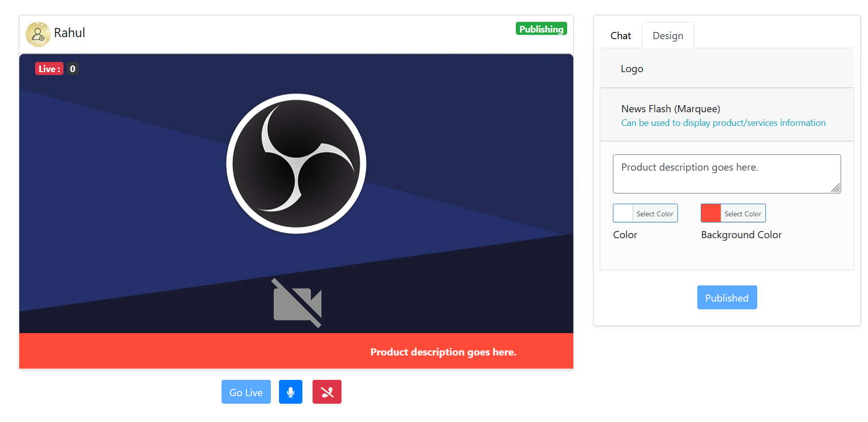Click the product description text area

point(726,174)
